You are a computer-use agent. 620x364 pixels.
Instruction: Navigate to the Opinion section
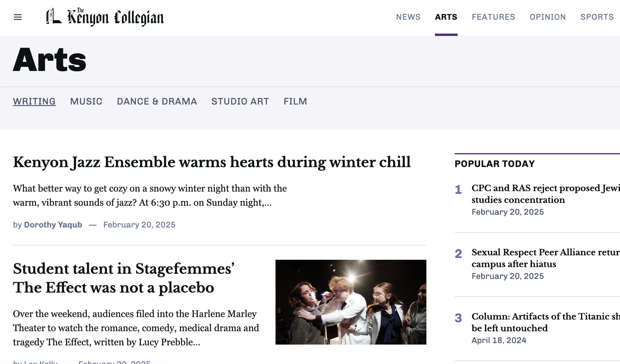pos(548,17)
